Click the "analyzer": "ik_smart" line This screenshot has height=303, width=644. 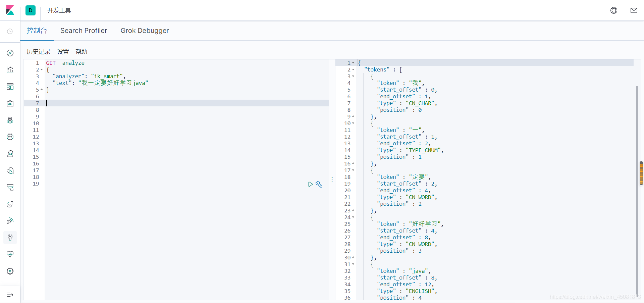coord(89,76)
